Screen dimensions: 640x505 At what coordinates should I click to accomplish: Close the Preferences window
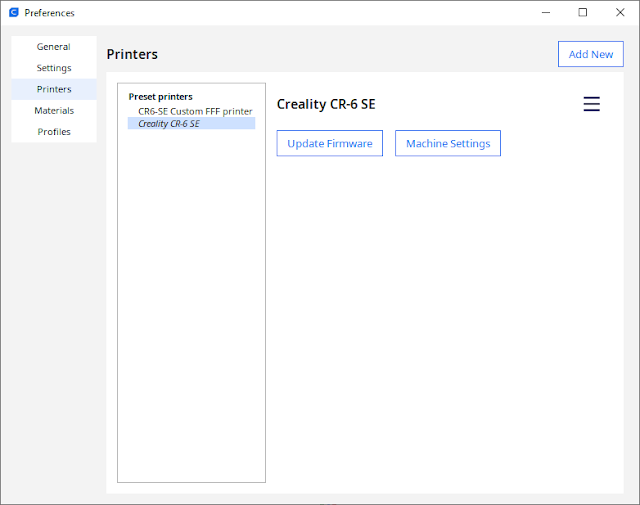click(x=620, y=13)
